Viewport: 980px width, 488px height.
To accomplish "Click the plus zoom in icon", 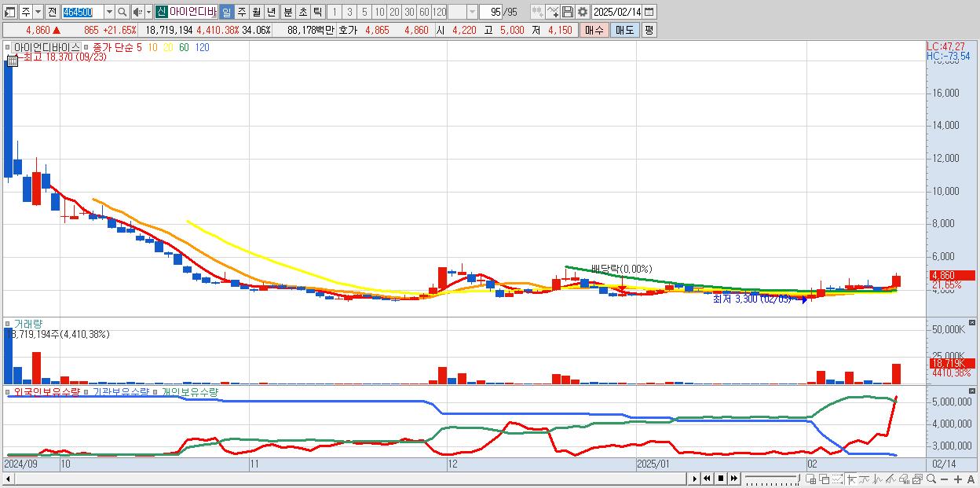I will (957, 479).
